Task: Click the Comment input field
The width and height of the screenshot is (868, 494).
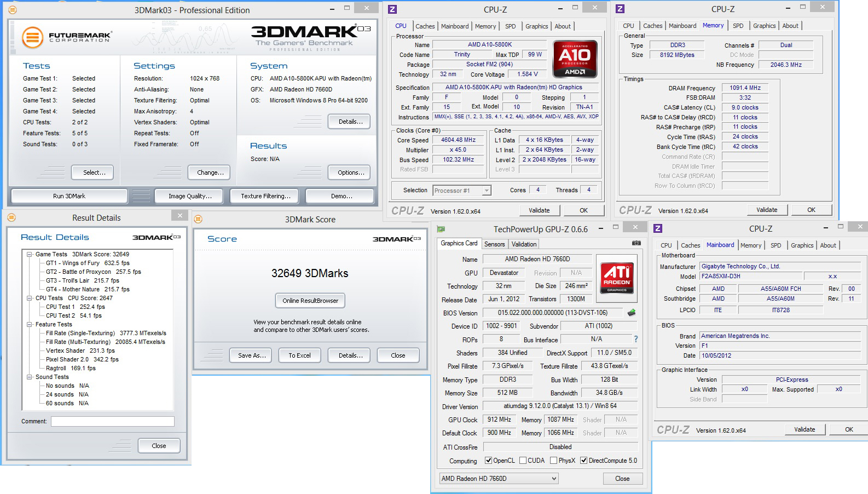Action: pyautogui.click(x=113, y=421)
